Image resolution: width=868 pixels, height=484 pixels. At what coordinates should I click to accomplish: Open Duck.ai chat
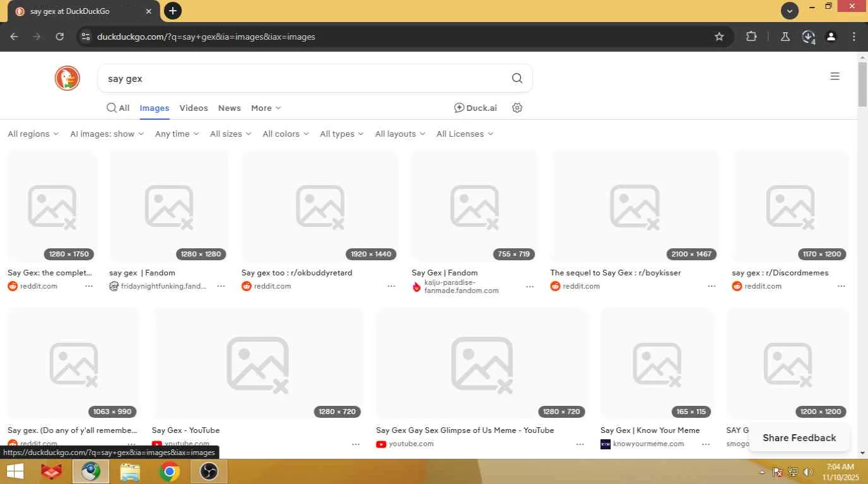pos(476,108)
